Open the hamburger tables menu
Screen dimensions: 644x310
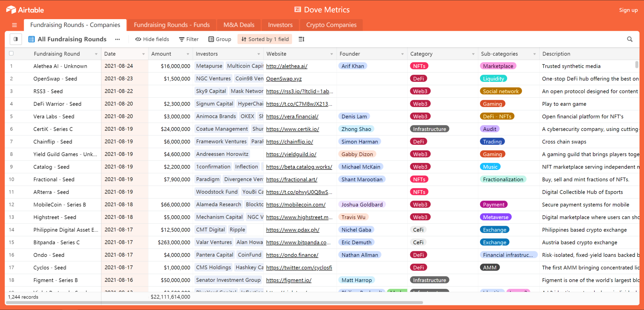[x=14, y=25]
